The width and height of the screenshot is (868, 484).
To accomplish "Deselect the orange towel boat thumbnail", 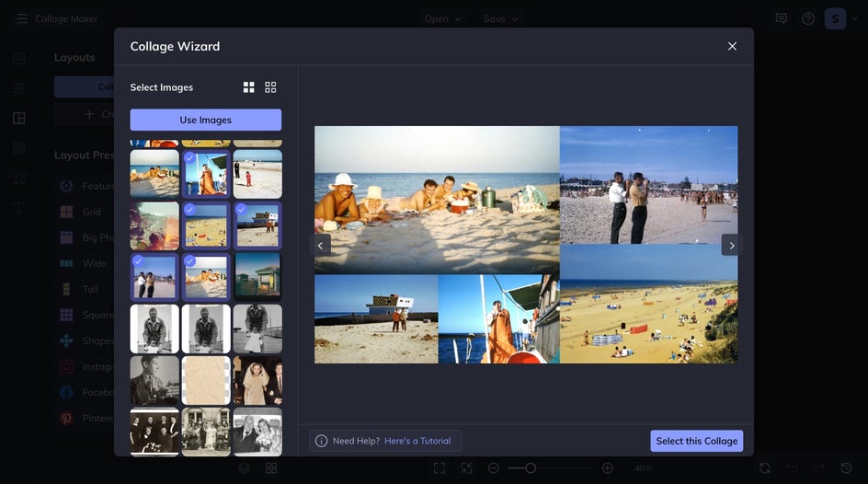I will [x=206, y=174].
